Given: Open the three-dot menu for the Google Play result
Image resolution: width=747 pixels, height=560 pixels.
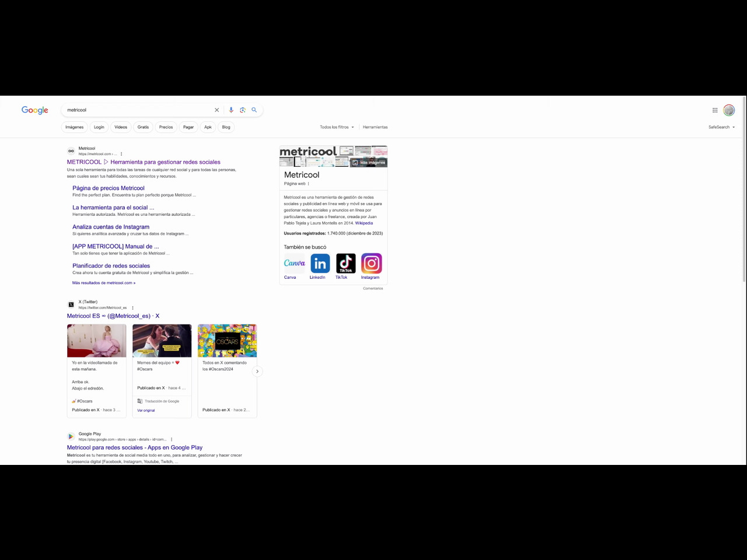Looking at the screenshot, I should click(172, 439).
